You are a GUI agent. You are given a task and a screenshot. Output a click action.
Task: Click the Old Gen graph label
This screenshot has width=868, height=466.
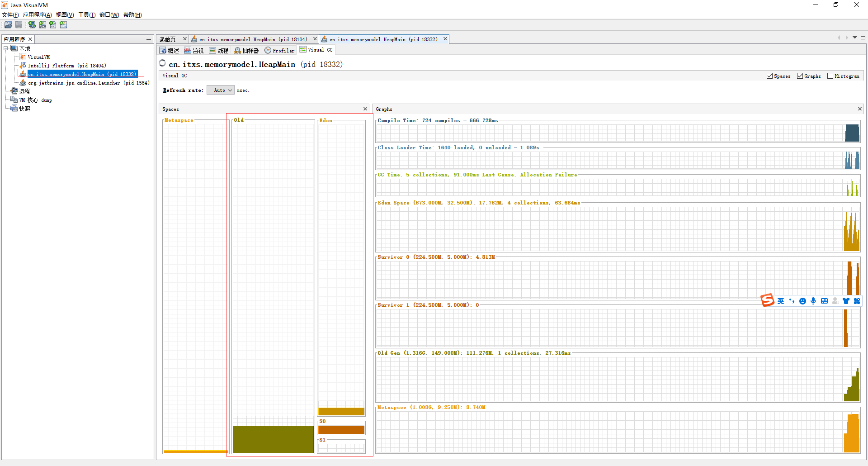474,353
